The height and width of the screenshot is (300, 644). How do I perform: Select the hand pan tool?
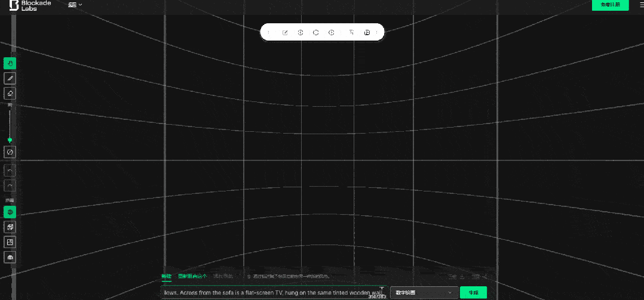coord(10,63)
